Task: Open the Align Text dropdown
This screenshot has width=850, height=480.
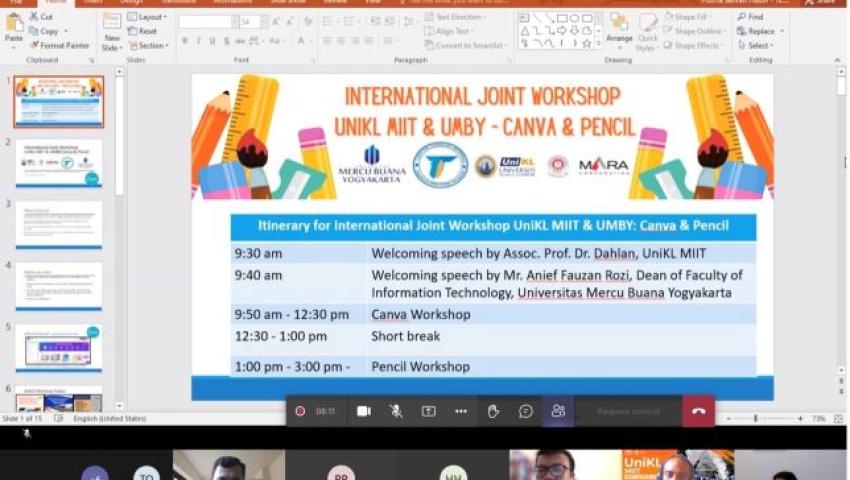Action: click(447, 31)
